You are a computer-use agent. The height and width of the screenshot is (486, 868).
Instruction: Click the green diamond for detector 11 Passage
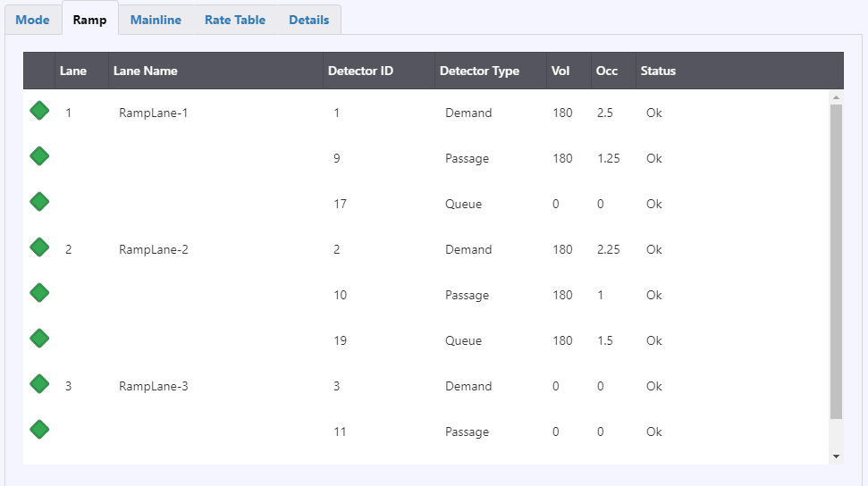(x=39, y=430)
